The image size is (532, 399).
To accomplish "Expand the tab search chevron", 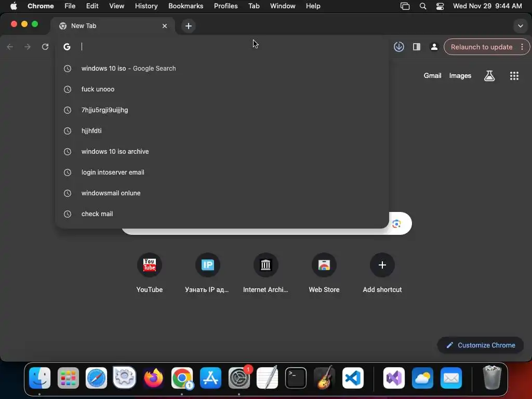I will click(x=520, y=26).
